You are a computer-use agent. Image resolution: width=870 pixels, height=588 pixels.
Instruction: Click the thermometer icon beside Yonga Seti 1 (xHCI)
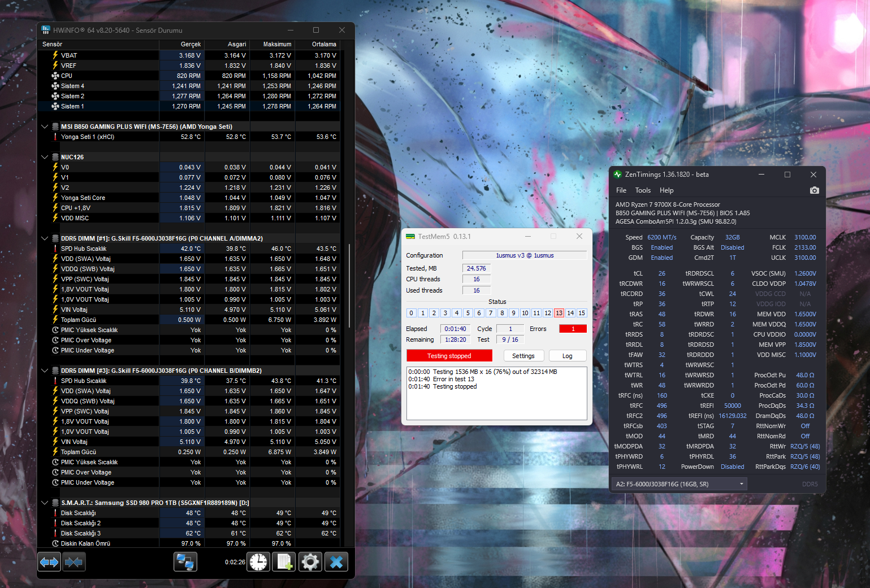point(55,137)
